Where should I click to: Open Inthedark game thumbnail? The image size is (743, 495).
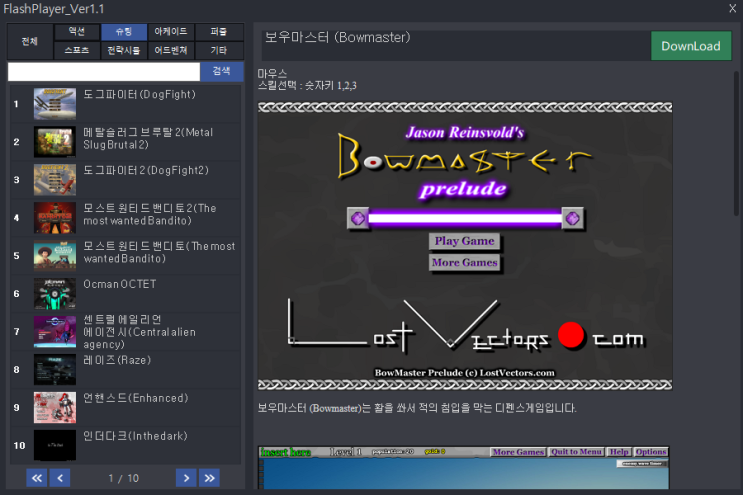coord(54,445)
